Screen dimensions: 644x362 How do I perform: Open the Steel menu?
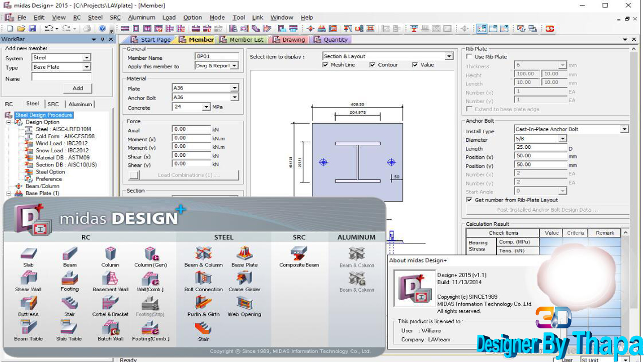pyautogui.click(x=95, y=18)
